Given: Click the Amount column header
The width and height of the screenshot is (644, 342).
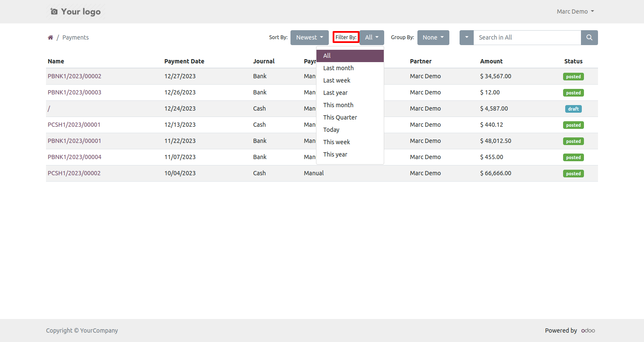Looking at the screenshot, I should (x=492, y=61).
